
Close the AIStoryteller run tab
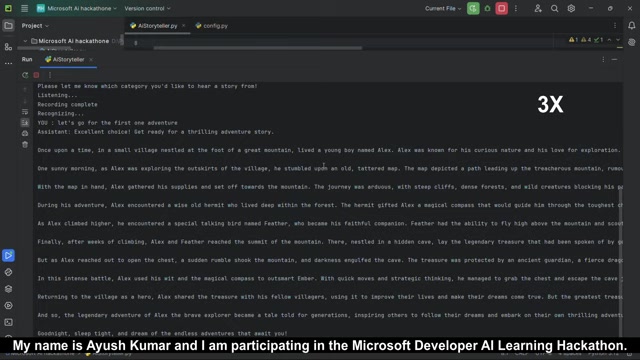point(91,60)
